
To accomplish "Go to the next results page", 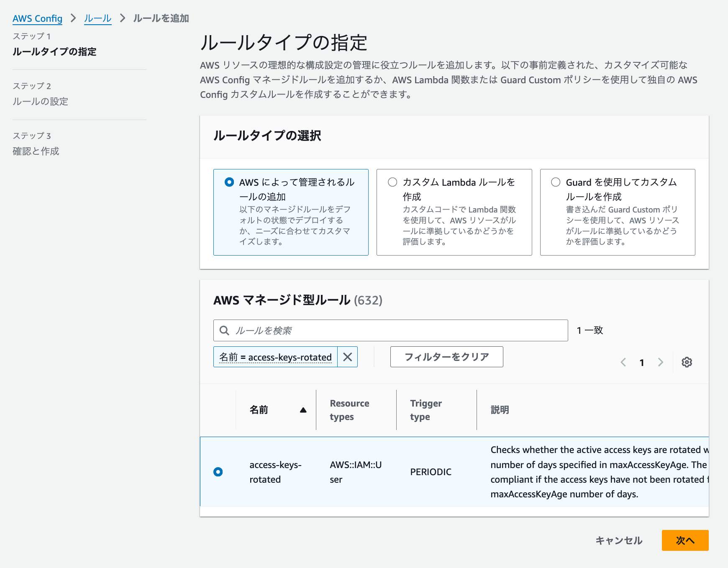I will coord(660,362).
